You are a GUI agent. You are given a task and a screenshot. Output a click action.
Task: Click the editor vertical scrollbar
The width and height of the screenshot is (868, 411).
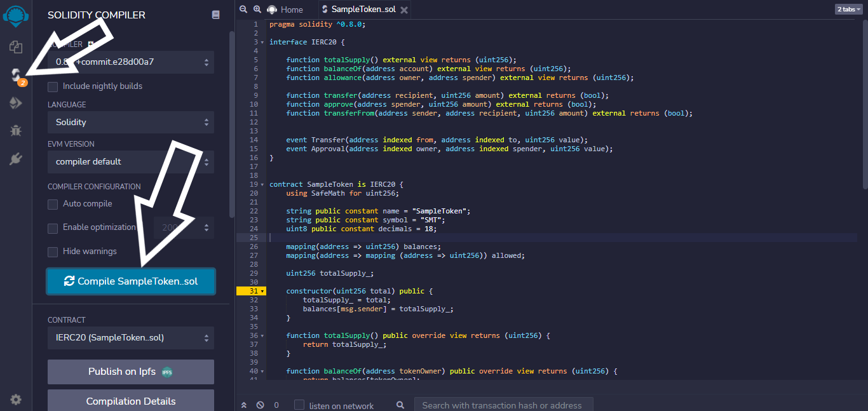(865, 104)
